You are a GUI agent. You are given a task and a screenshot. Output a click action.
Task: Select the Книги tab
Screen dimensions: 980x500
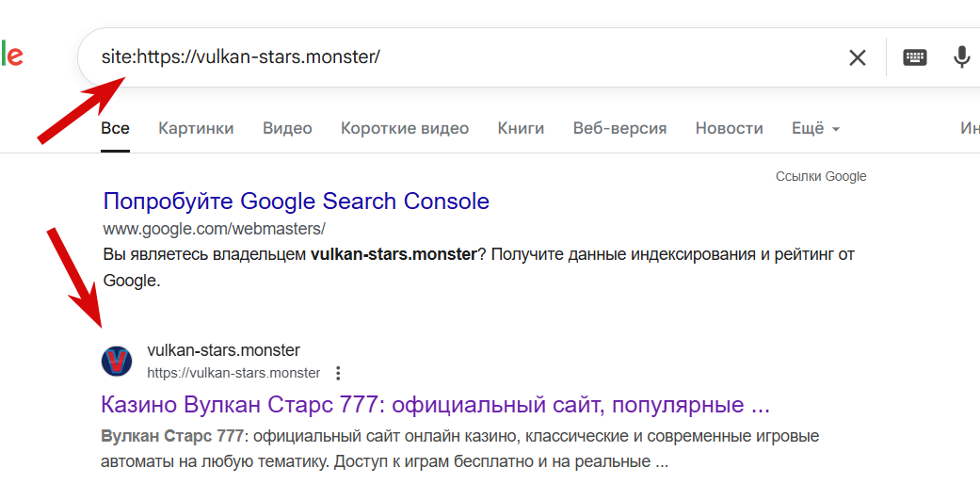521,129
